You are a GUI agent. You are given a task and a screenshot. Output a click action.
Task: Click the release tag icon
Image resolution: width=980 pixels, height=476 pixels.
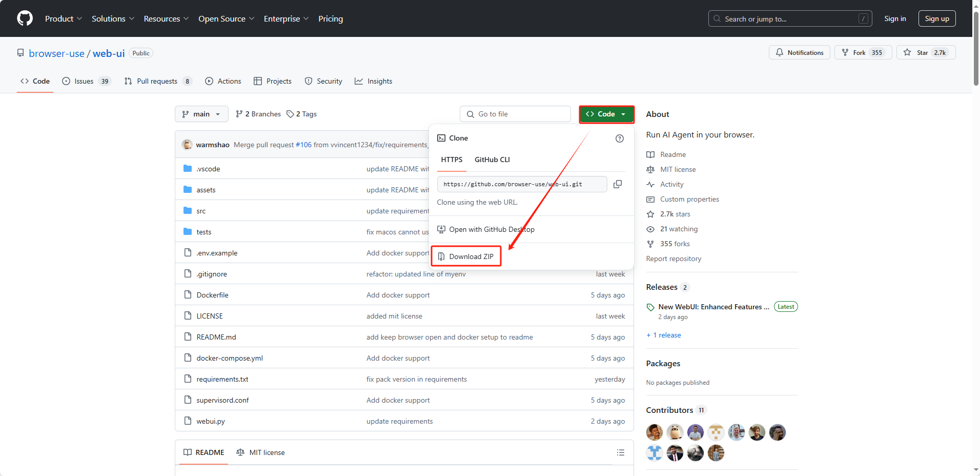pyautogui.click(x=650, y=307)
